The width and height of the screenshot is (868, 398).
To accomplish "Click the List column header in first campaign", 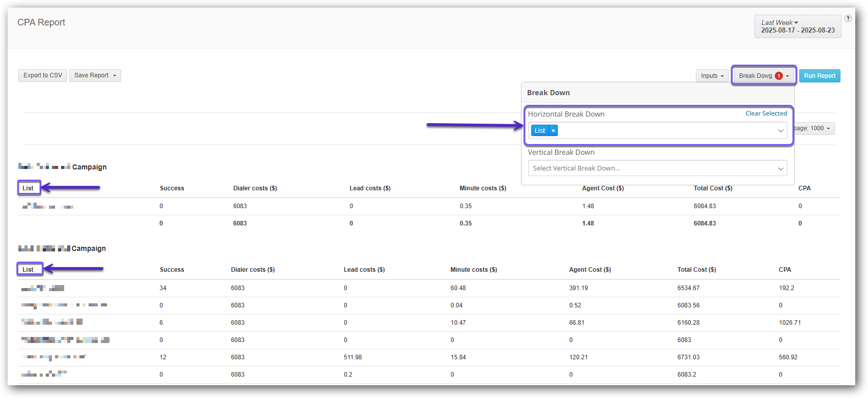I will coord(28,188).
